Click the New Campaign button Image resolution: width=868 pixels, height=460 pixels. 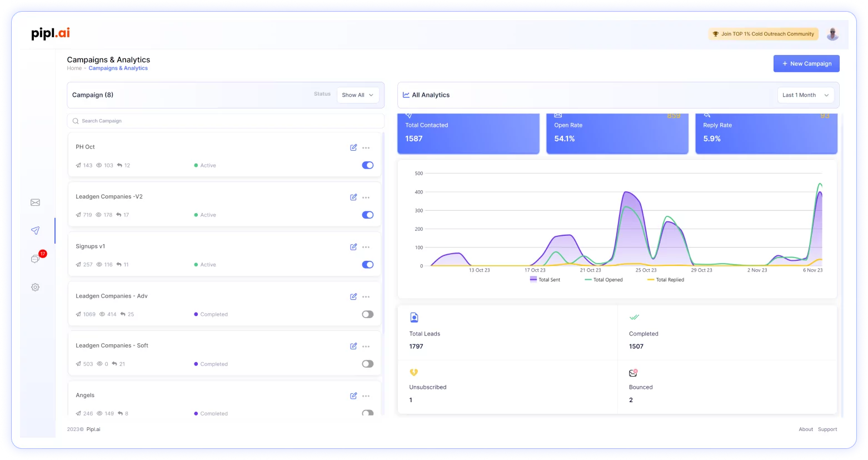(x=806, y=63)
